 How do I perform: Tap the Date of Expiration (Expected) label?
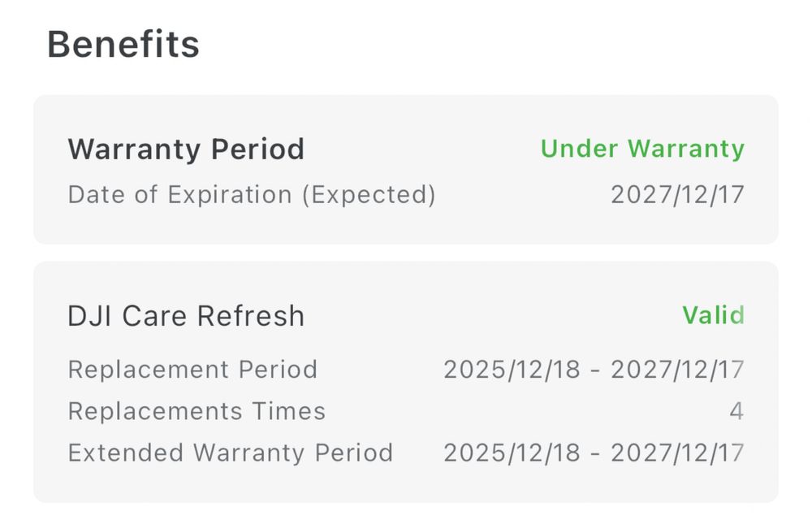click(x=252, y=195)
